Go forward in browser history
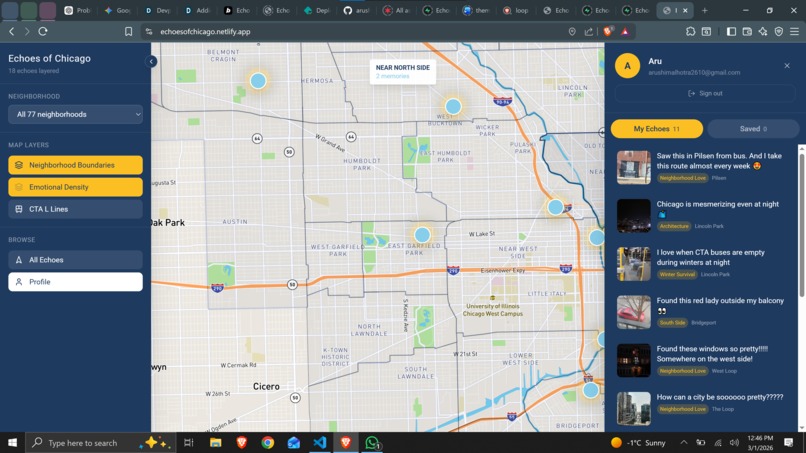This screenshot has height=453, width=806. tap(27, 31)
